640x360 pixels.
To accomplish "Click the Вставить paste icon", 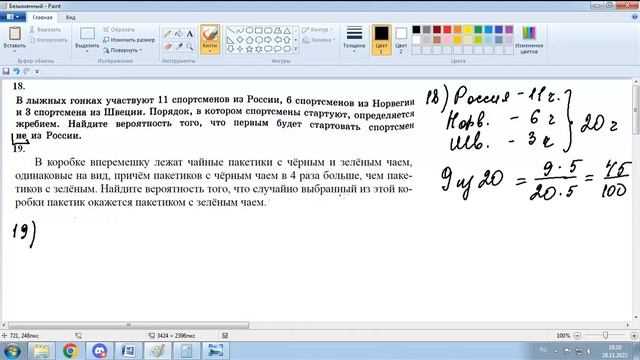I will coord(15,34).
